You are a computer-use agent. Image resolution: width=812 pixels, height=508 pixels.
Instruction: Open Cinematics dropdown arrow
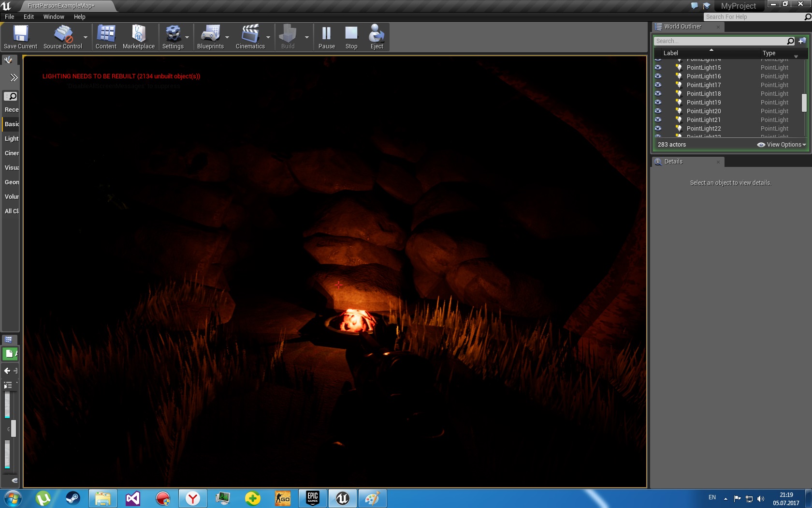coord(268,37)
